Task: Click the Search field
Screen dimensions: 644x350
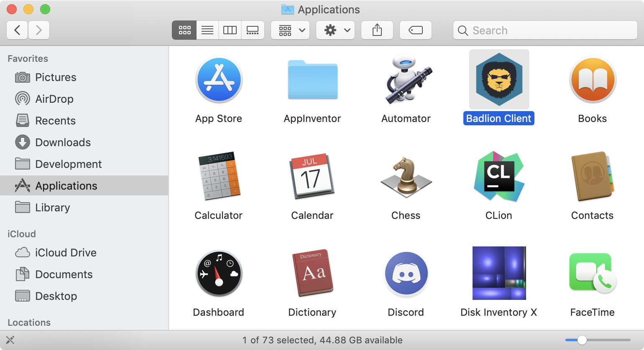Action: (545, 30)
